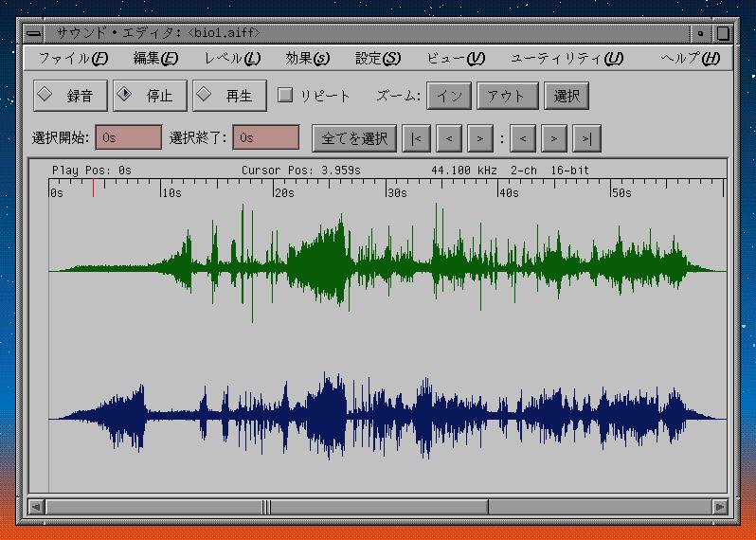The width and height of the screenshot is (756, 540).
Task: Open the ファイル(F) menu
Action: click(73, 59)
